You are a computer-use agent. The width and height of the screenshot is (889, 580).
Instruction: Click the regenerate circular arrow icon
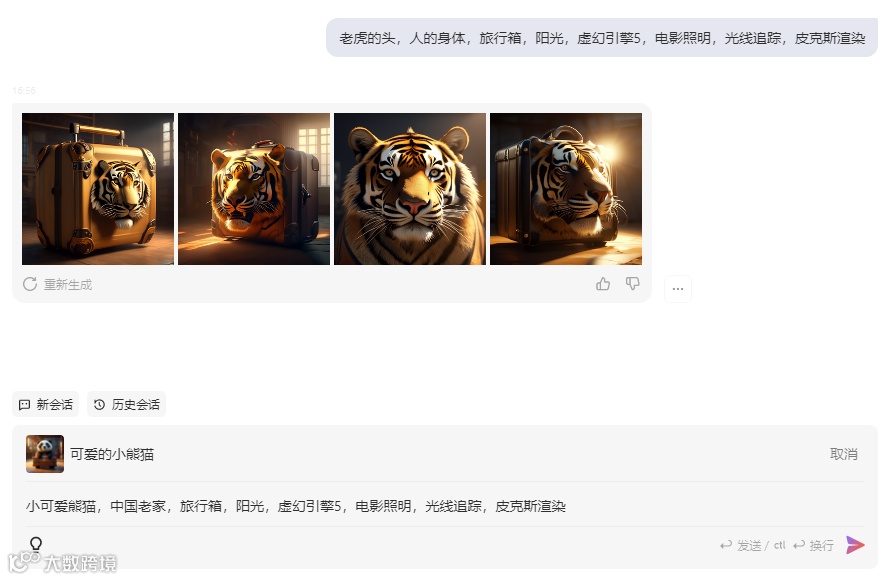coord(29,284)
